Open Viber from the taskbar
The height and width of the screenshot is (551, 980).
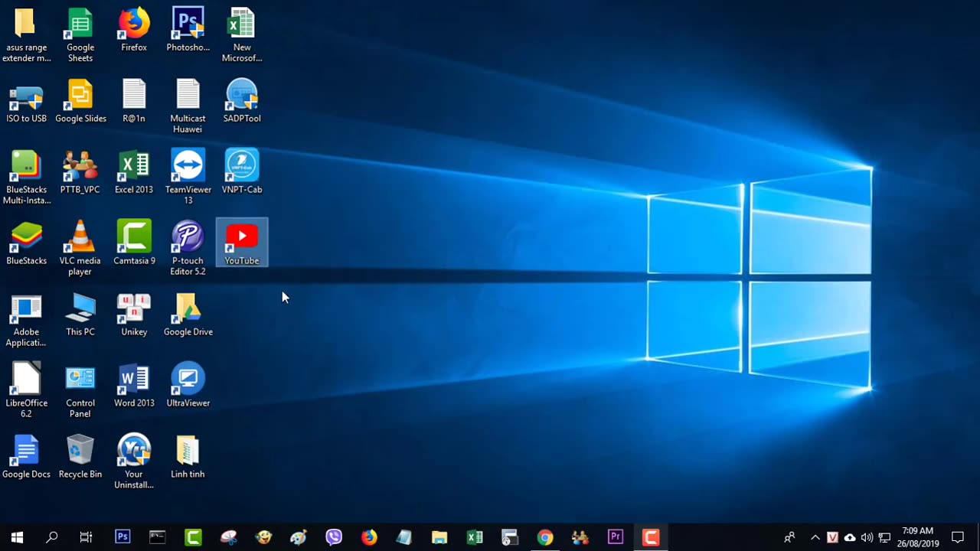click(x=334, y=537)
